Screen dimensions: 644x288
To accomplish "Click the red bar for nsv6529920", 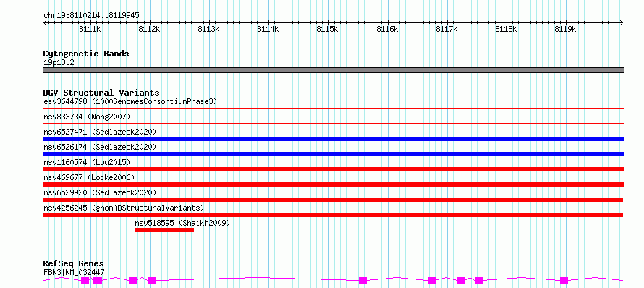I will (333, 200).
